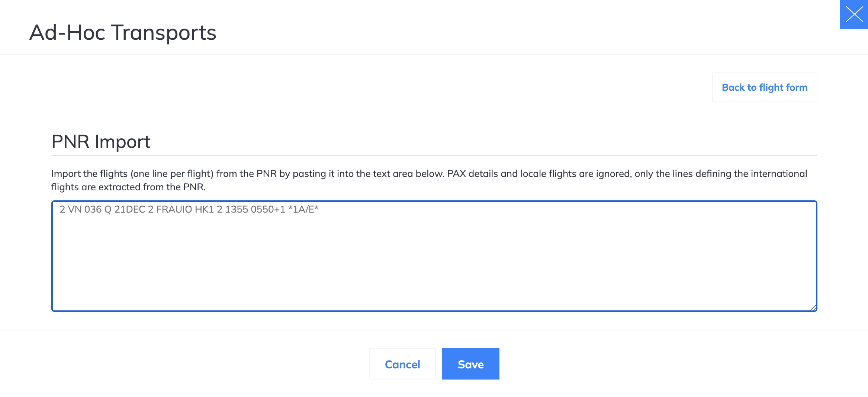Click the white X icon on blue square
868x397 pixels.
(854, 14)
